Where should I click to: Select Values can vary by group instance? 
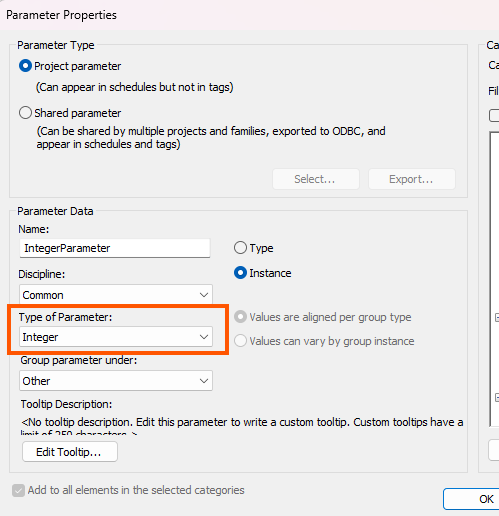tap(240, 341)
